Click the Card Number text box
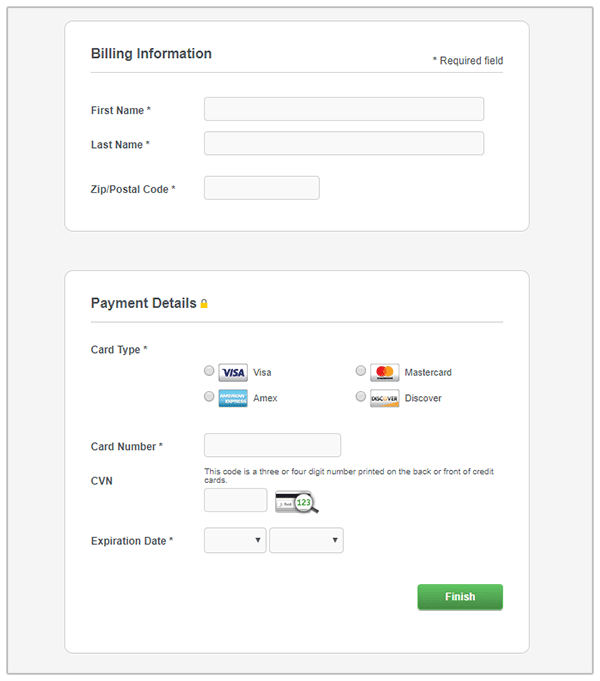 272,446
